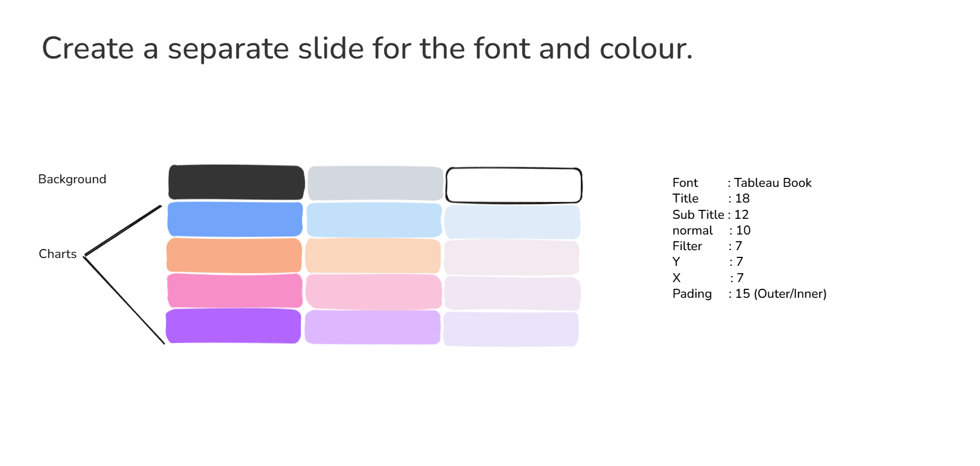Click the "Pading : 15 (Outer/Inner)" line
Screen dimensions: 980x466
point(749,294)
